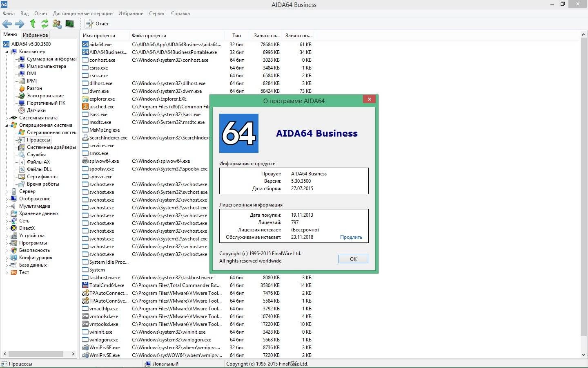Expand the Сервер tree node
This screenshot has height=368, width=588.
coord(7,192)
